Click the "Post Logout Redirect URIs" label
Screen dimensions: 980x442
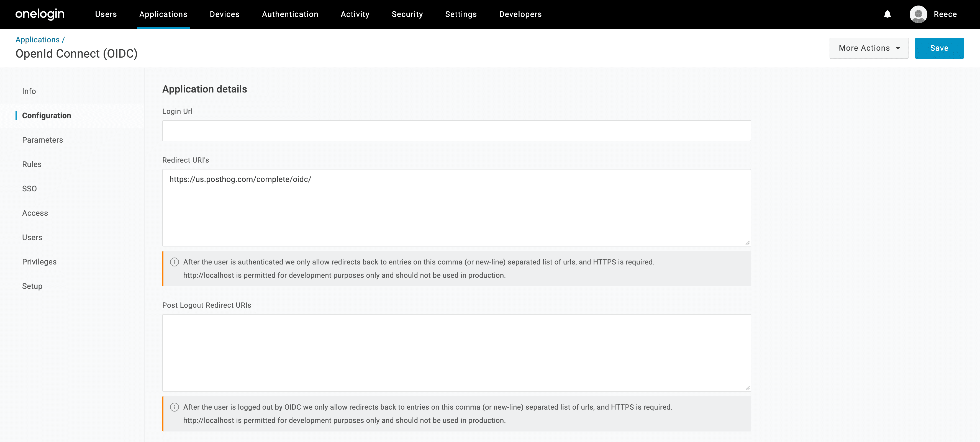(207, 305)
